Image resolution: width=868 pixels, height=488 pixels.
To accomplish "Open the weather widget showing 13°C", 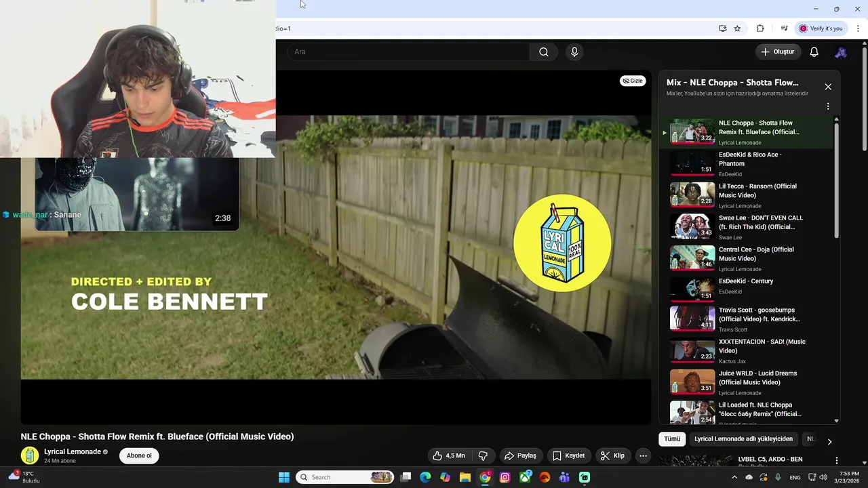I will pos(24,477).
